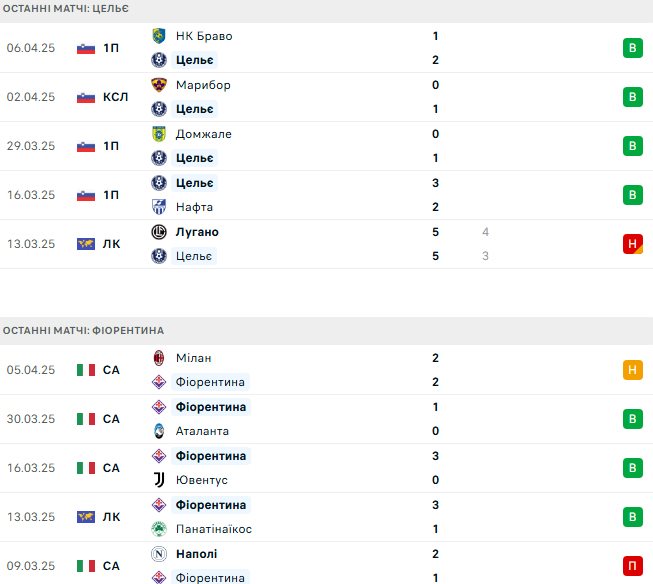Click the orange Н badge for Мілан match

pyautogui.click(x=633, y=370)
